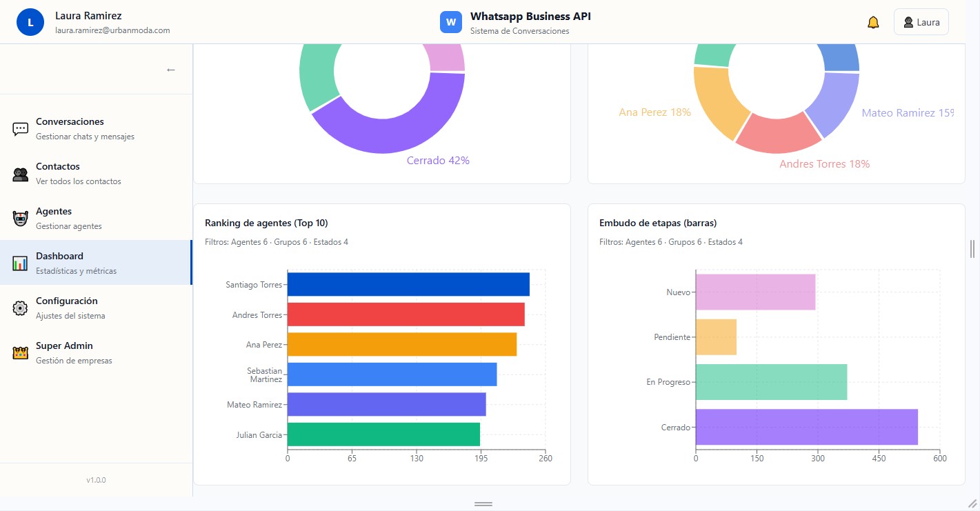This screenshot has width=980, height=511.
Task: Click the Whatsapp Business API title
Action: click(530, 17)
